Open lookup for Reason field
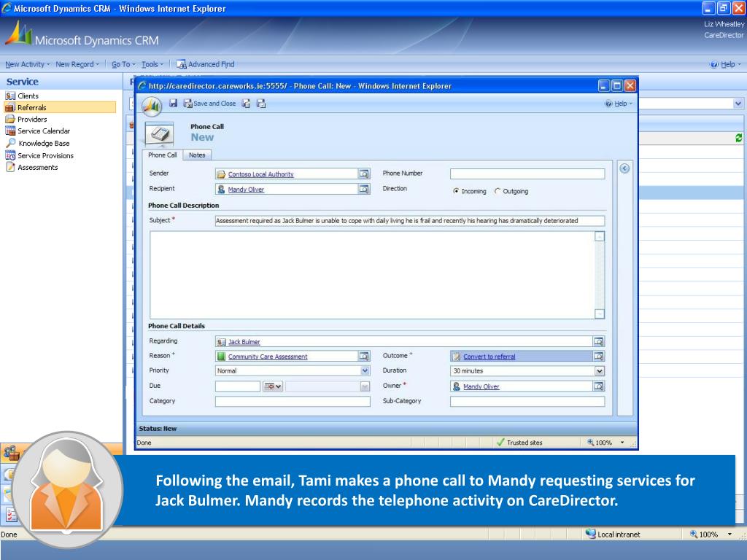747x560 pixels. tap(364, 356)
